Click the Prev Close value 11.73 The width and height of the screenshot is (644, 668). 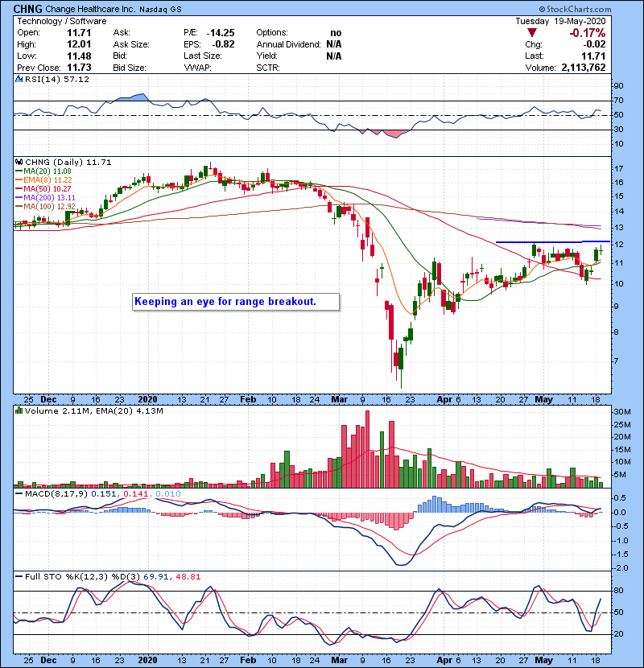click(79, 68)
